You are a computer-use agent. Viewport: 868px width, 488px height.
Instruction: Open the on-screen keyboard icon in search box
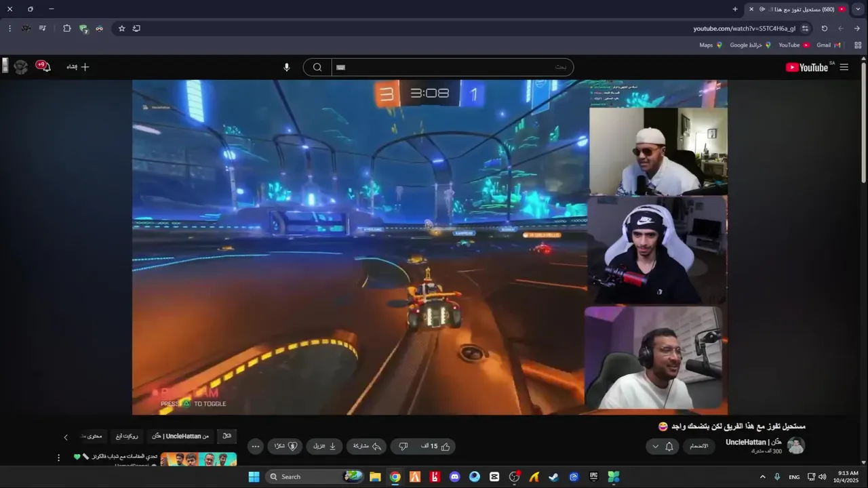(341, 67)
